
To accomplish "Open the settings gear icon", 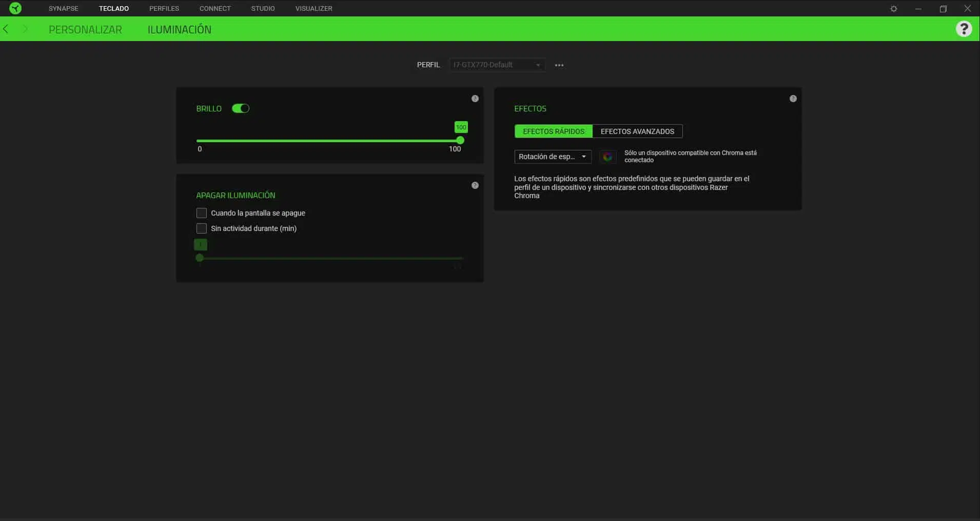I will (894, 9).
